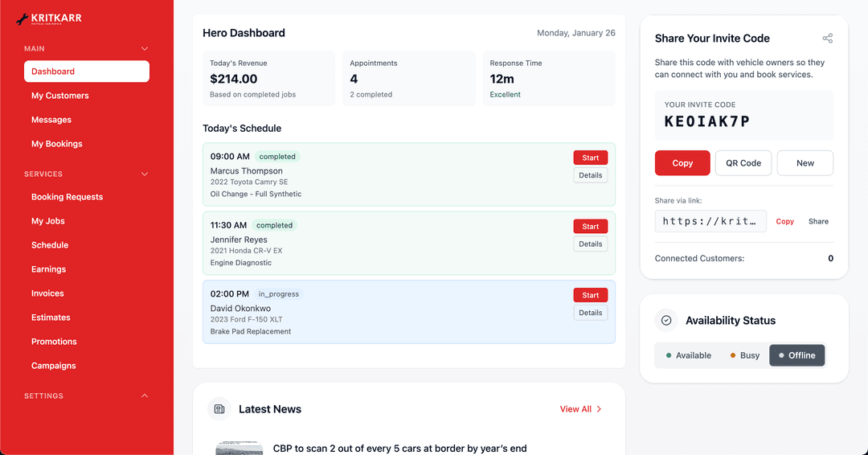The image size is (868, 455).
Task: Click the invite code KE0IAK7P
Action: pos(707,121)
